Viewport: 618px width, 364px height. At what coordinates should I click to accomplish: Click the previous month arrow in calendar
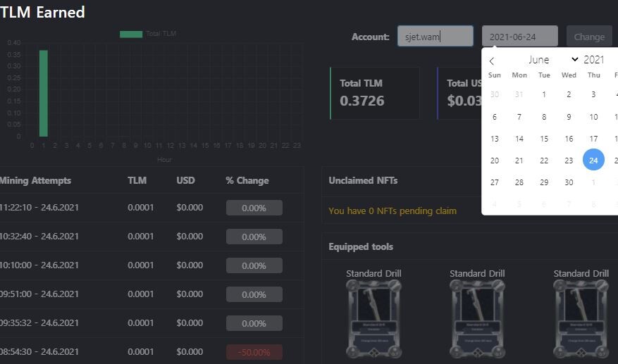491,61
